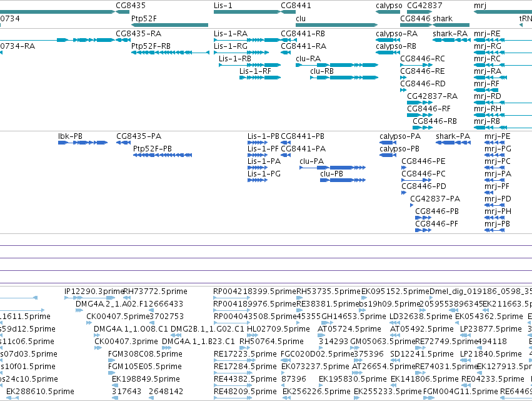Click transcript mrj-RH

click(x=488, y=109)
